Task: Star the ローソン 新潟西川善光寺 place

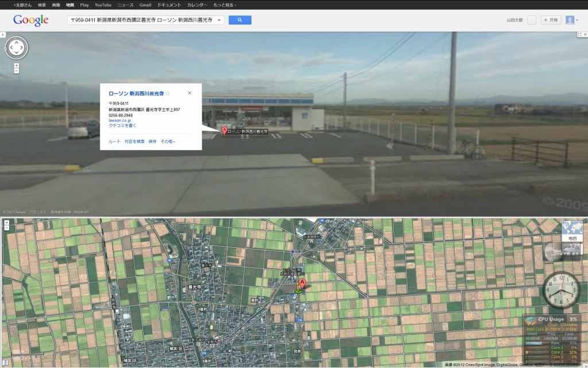Action: coord(168,93)
